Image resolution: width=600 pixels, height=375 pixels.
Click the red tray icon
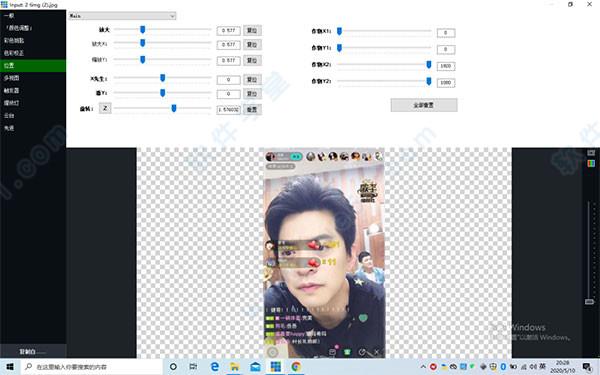[433, 367]
